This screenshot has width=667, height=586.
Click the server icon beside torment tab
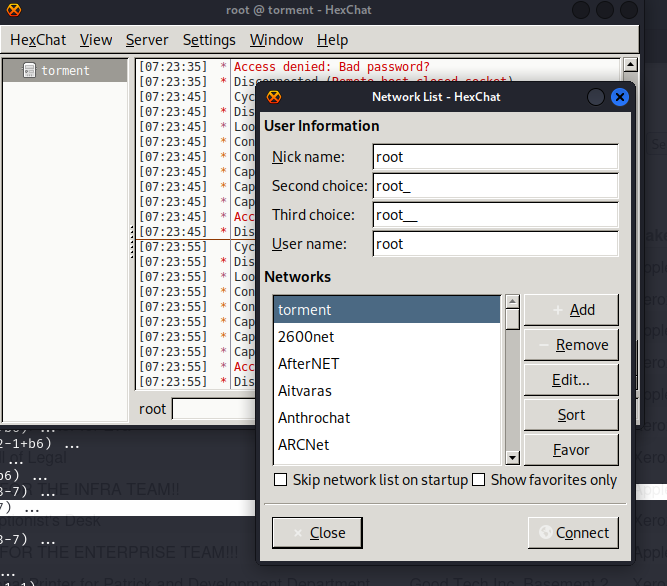coord(29,70)
